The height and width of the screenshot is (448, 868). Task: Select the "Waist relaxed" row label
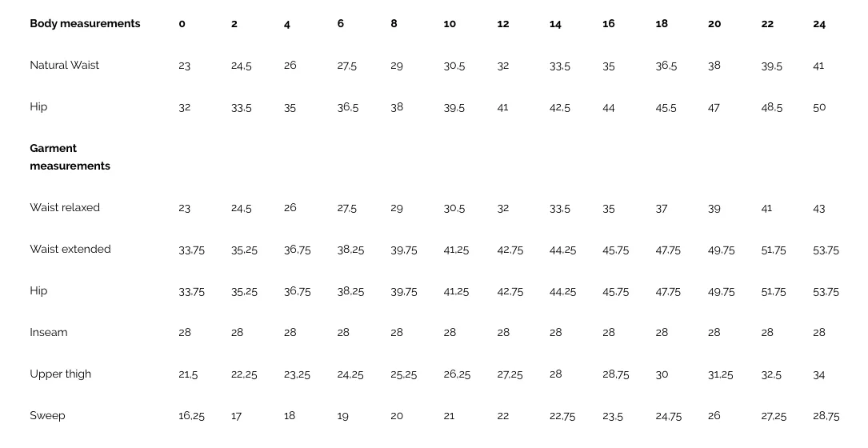(65, 207)
